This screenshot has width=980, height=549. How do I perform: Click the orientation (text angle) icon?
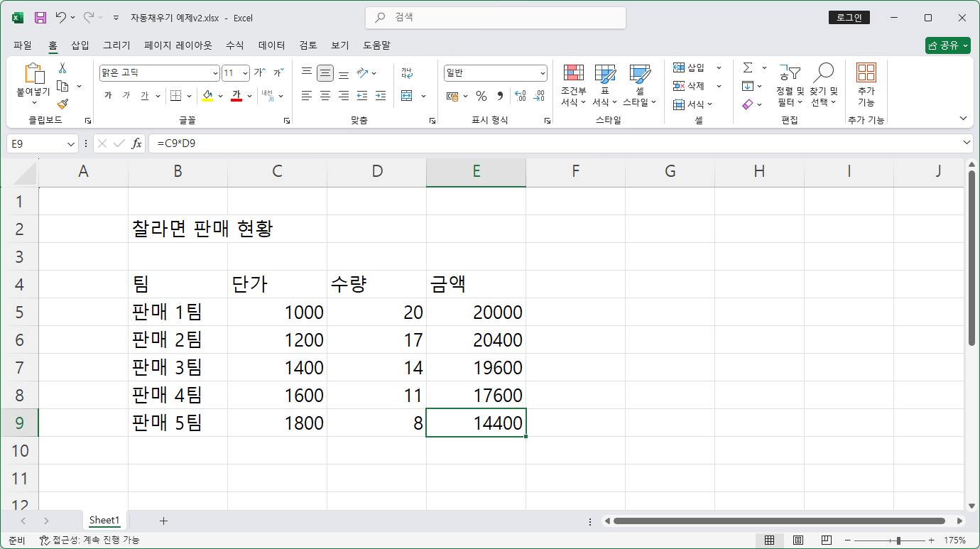click(362, 72)
